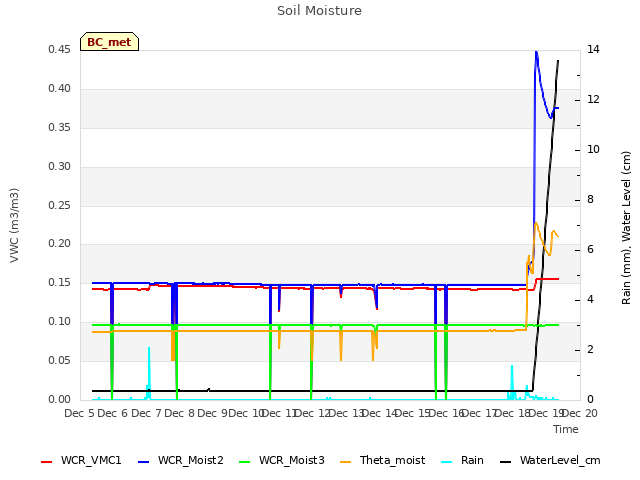Click the cyan Rain legend color marker
Screen dimensions: 640x480
click(x=447, y=462)
